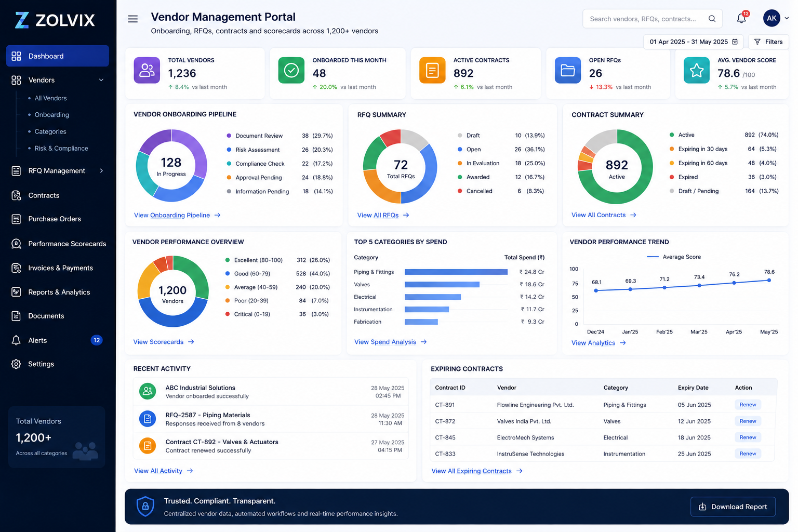Click the Invoices & Payments sidebar icon
Viewport: 798px width, 532px height.
pos(16,268)
